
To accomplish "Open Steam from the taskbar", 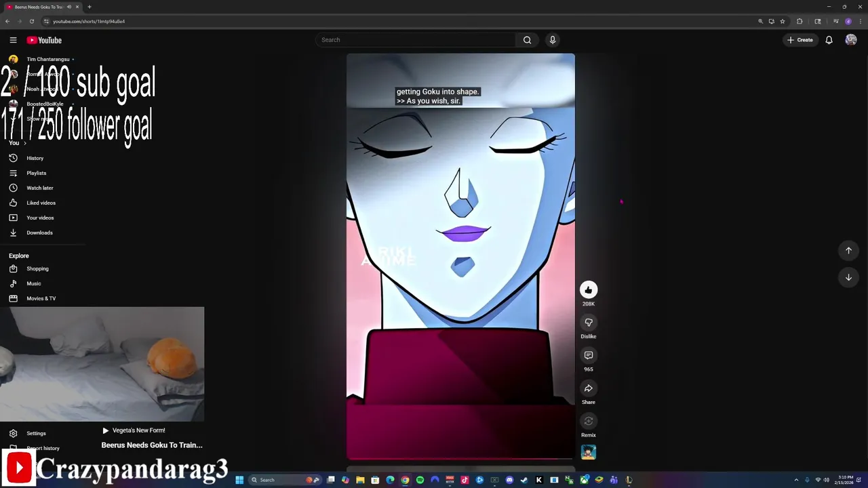I will [524, 480].
